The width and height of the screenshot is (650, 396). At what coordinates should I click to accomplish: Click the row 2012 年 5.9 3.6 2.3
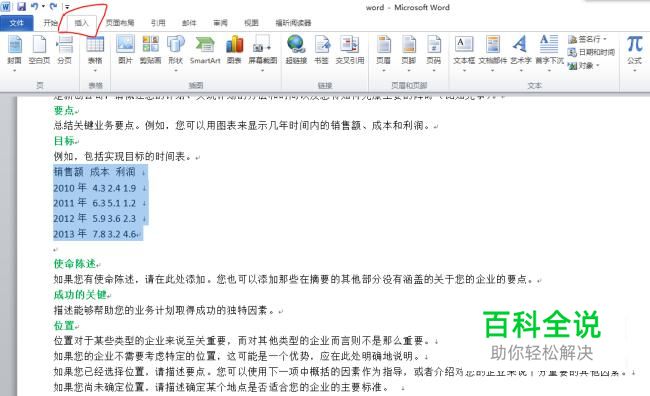[95, 218]
